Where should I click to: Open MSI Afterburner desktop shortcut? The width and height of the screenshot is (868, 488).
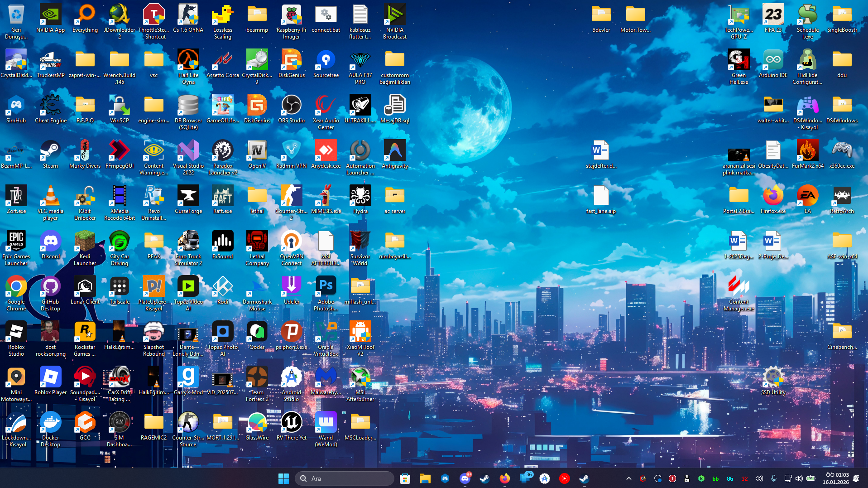[x=360, y=384]
